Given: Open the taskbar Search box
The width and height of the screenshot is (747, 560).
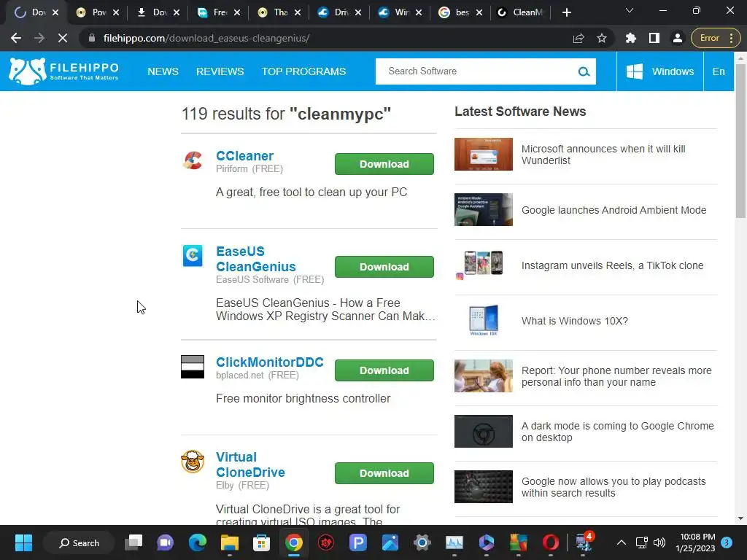Looking at the screenshot, I should pos(79,542).
